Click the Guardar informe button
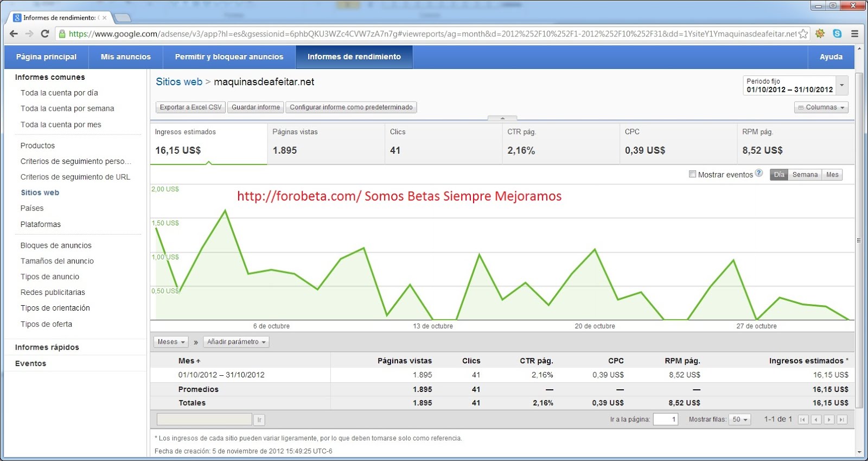 click(x=256, y=108)
